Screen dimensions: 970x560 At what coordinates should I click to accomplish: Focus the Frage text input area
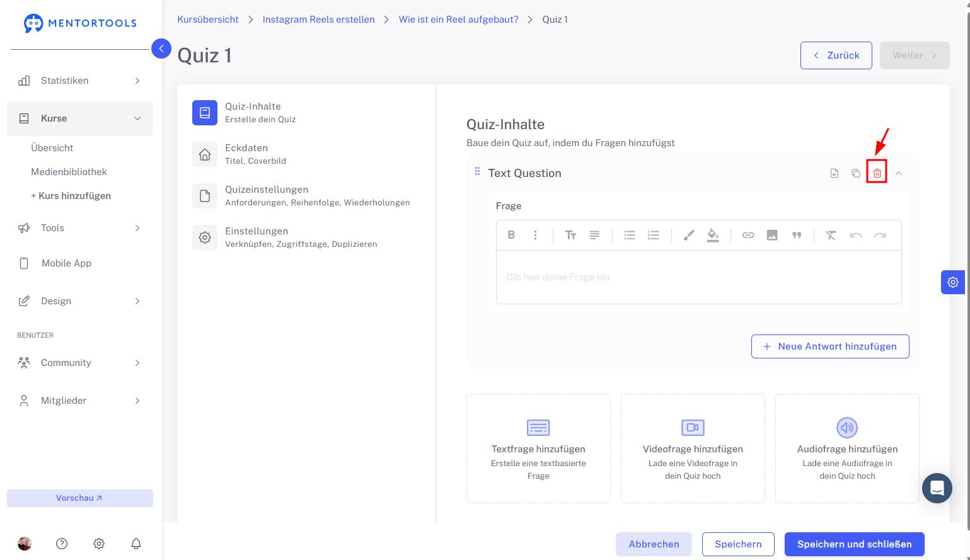click(699, 277)
